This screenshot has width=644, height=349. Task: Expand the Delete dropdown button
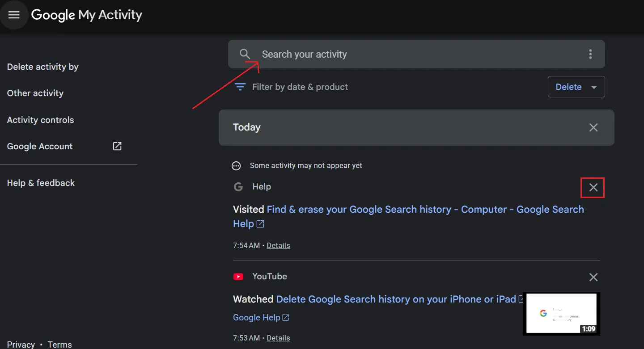click(576, 87)
